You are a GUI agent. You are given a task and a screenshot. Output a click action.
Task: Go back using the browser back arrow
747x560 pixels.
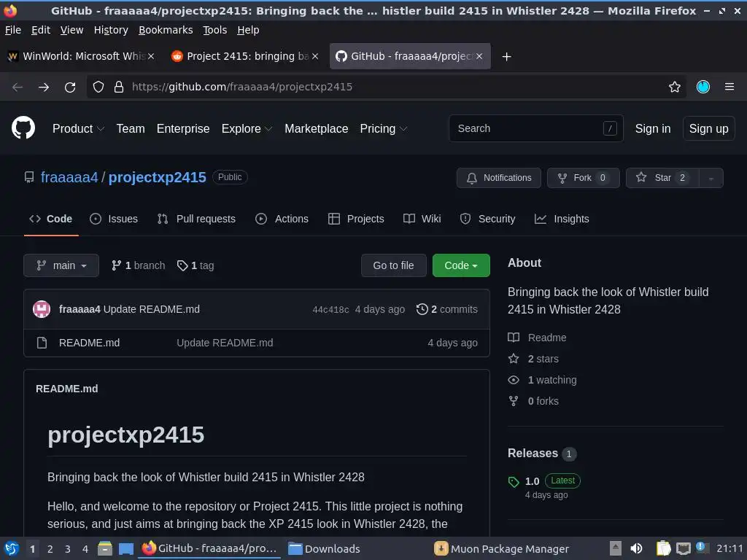[18, 87]
